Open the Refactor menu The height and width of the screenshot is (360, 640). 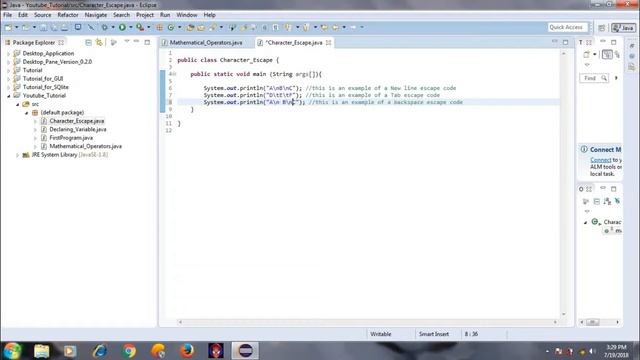tap(68, 15)
